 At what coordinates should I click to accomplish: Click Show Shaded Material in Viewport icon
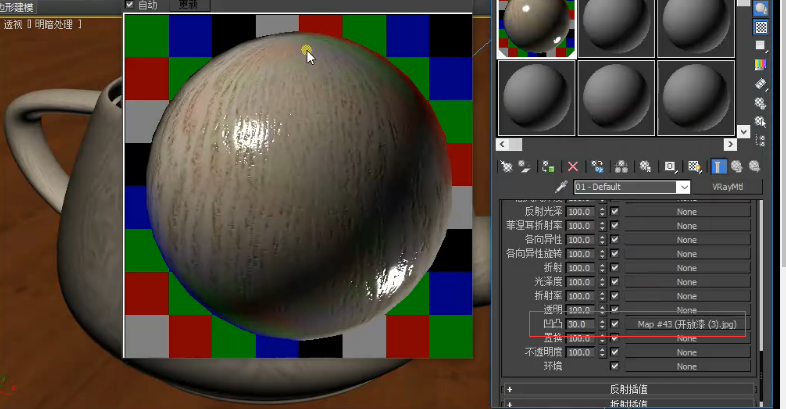pyautogui.click(x=694, y=166)
